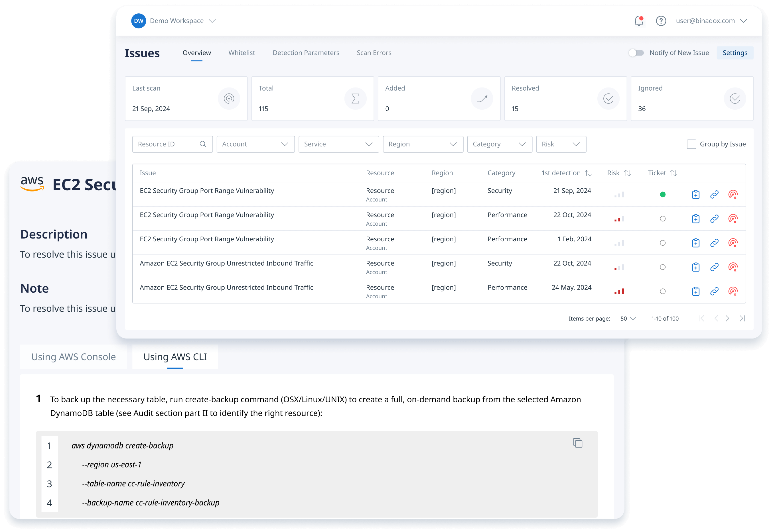
Task: Switch to the Whitelist tab
Action: 242,53
